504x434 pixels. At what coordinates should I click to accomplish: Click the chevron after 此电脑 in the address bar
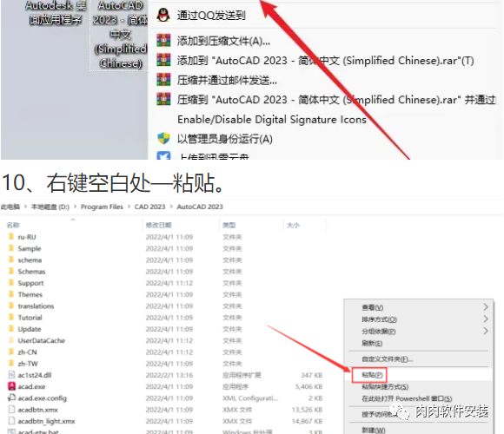(25, 207)
